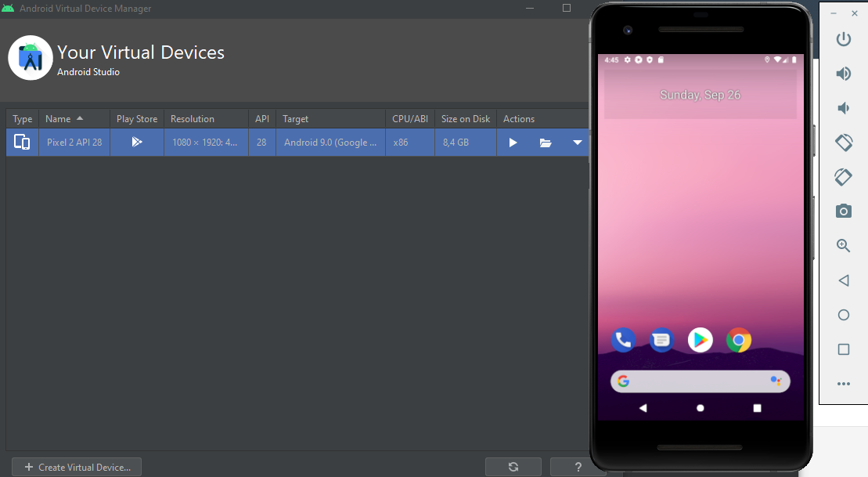This screenshot has height=477, width=868.
Task: Take an emulator screenshot with camera icon
Action: 843,211
